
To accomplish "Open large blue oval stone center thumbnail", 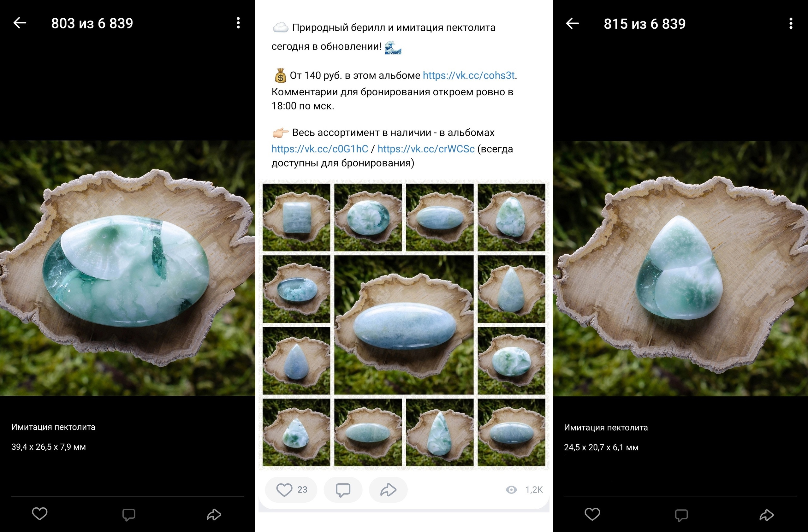I will [404, 325].
